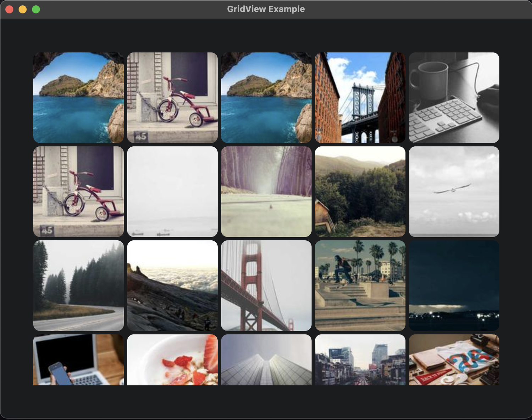Select the island cove photo thumbnail
This screenshot has height=420, width=532.
coord(78,98)
